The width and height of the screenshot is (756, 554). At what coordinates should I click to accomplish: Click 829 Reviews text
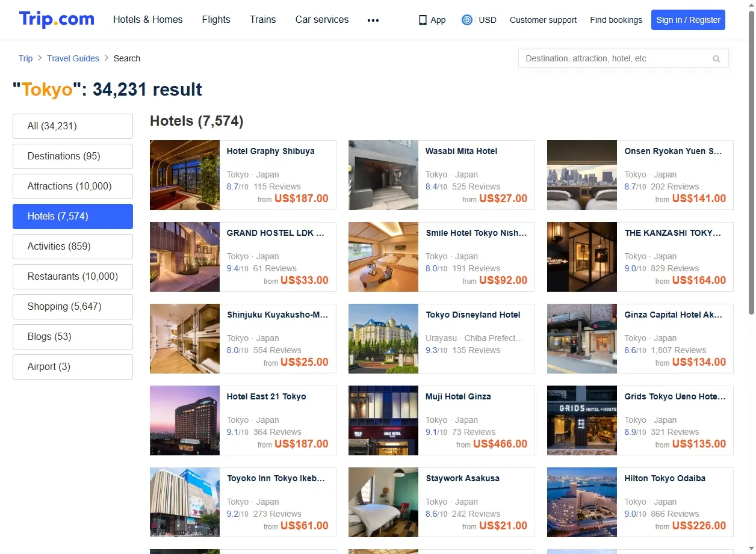pyautogui.click(x=675, y=268)
